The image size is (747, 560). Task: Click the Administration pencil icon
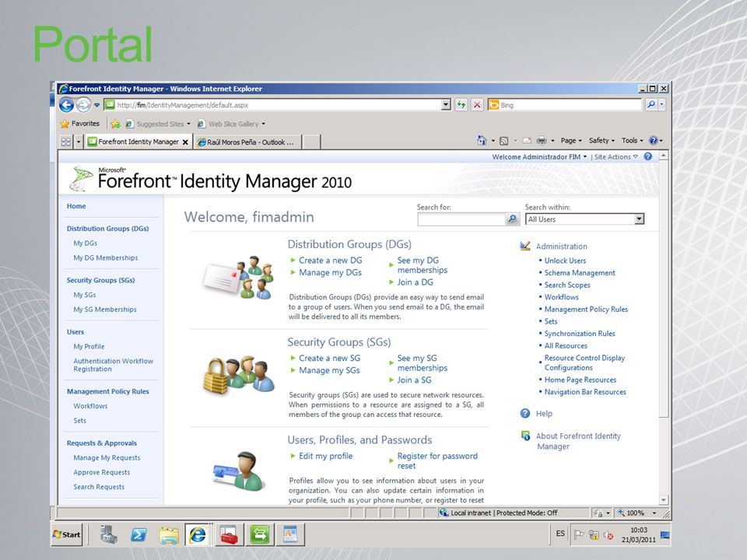525,246
